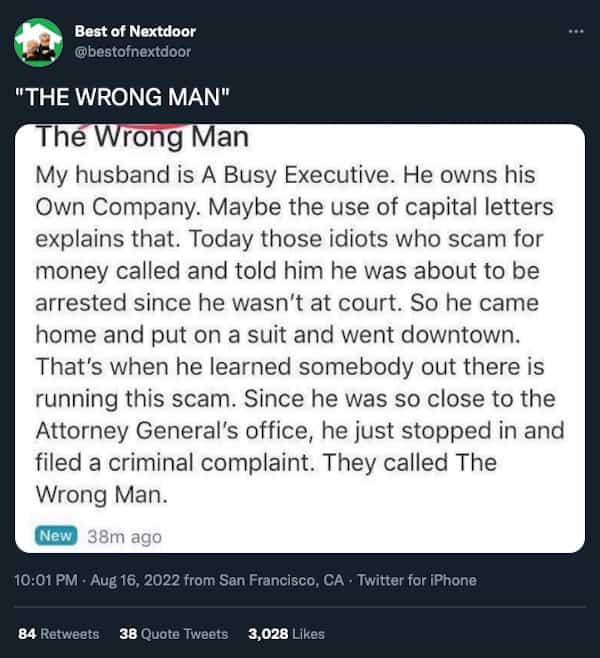View the 84 Retweets list

(59, 634)
